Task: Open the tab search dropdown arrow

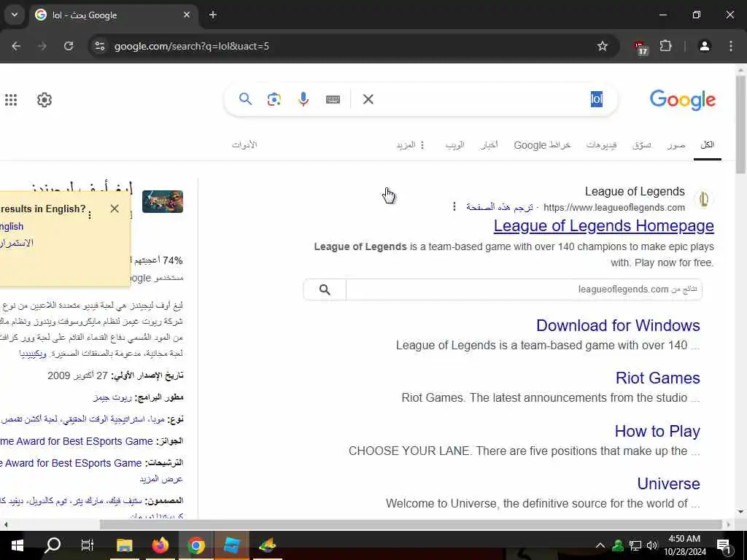Action: (15, 15)
